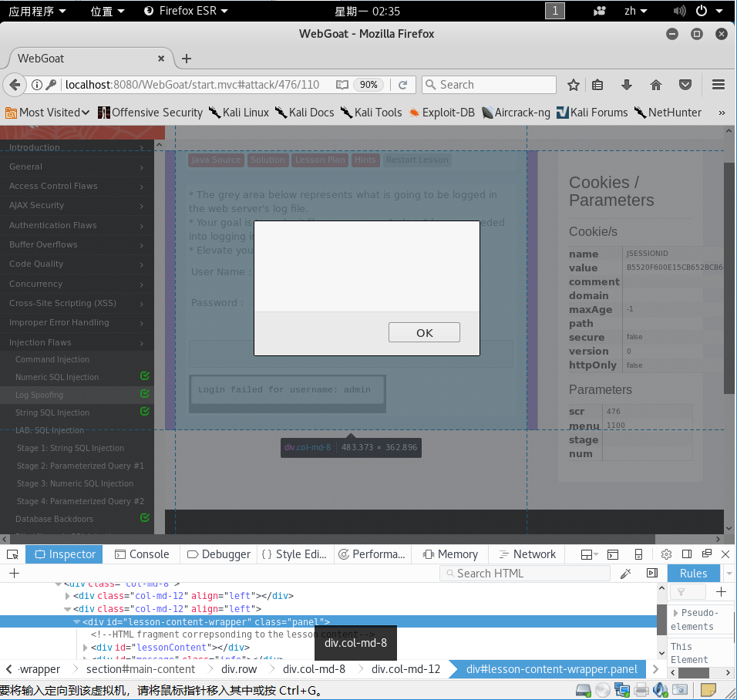Select frame picker dropdown icon in DevTools
The height and width of the screenshot is (700, 737).
(589, 554)
